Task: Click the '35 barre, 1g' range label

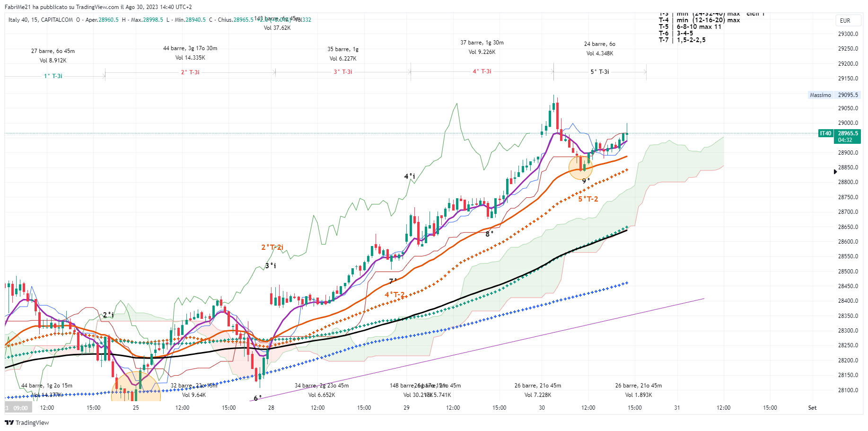Action: pyautogui.click(x=343, y=49)
